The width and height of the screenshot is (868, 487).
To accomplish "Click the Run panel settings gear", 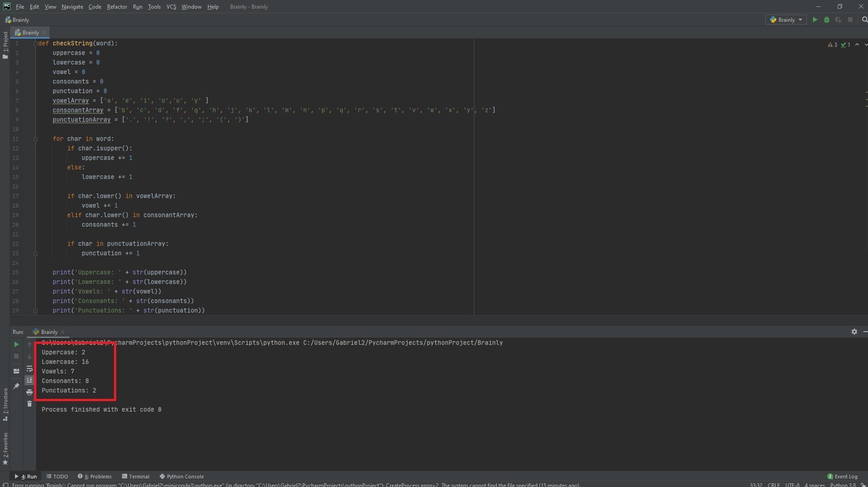I will pos(854,332).
